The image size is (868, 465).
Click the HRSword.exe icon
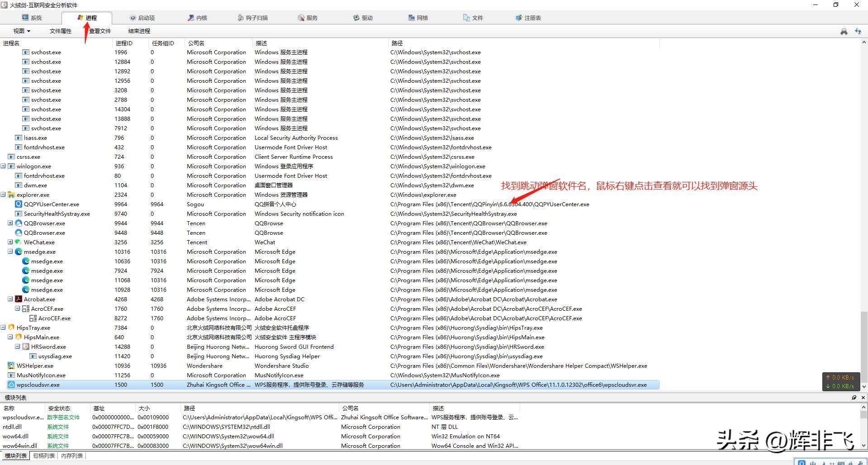click(26, 347)
